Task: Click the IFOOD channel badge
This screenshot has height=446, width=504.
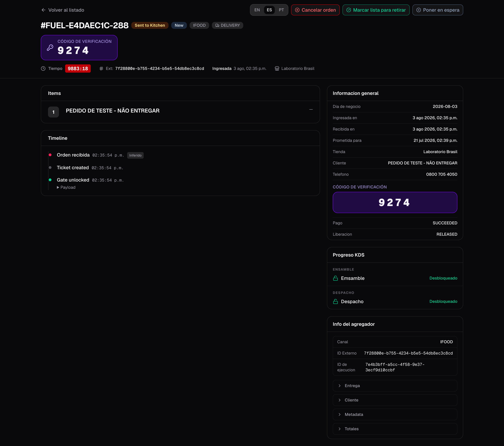Action: [x=199, y=25]
